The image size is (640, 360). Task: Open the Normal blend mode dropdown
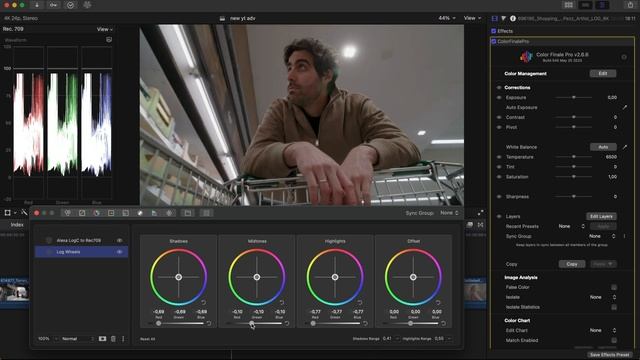point(78,339)
